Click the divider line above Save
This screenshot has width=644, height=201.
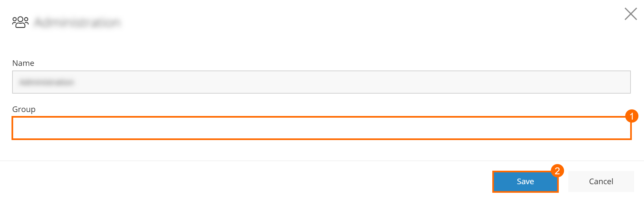point(322,161)
